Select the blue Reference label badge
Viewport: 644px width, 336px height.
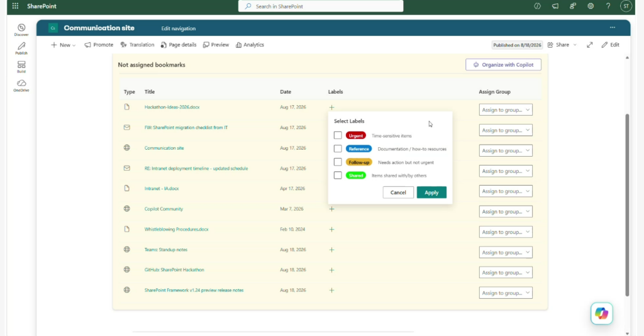tap(358, 148)
